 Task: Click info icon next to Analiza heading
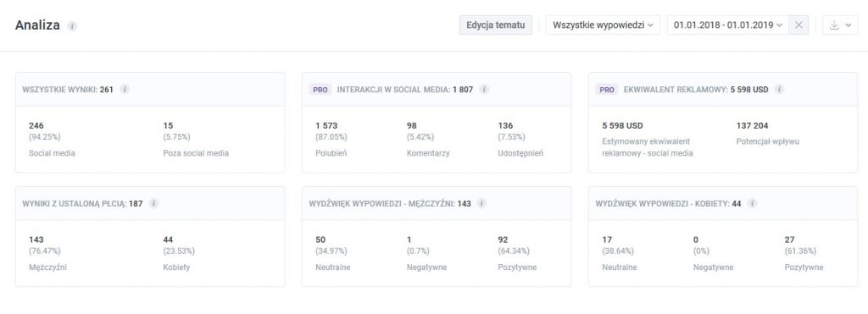[72, 26]
